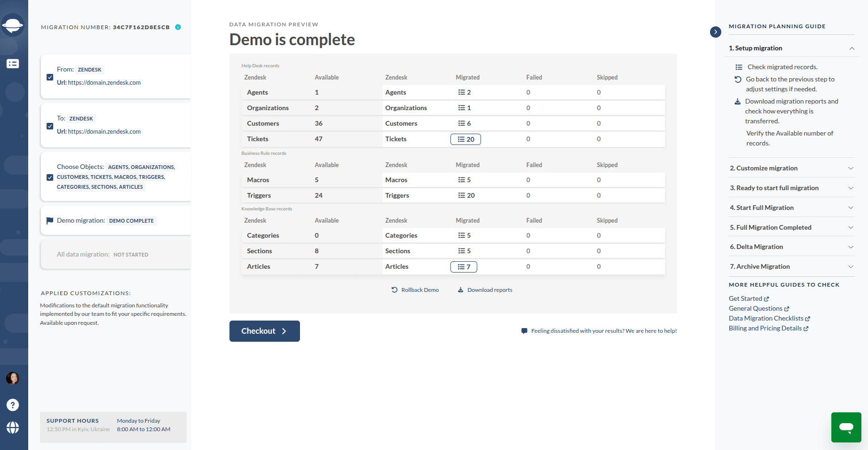This screenshot has width=868, height=450.
Task: Open the Billing and Pricing Details link
Action: coord(765,328)
